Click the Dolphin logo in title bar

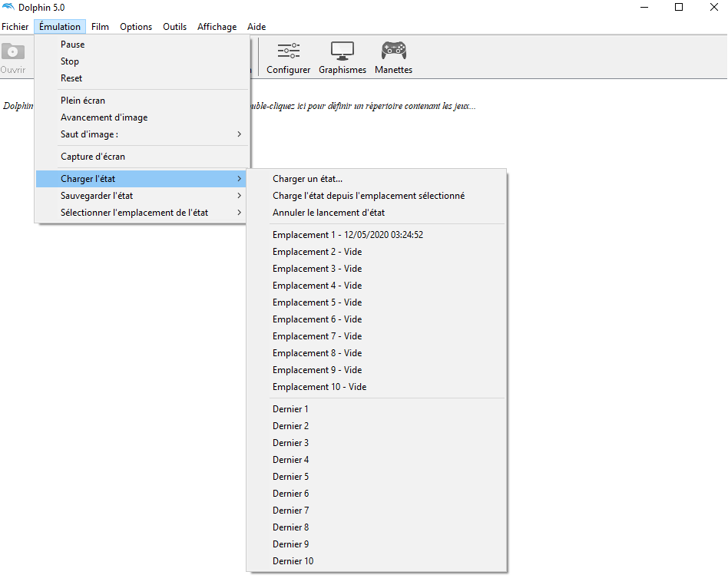point(8,7)
